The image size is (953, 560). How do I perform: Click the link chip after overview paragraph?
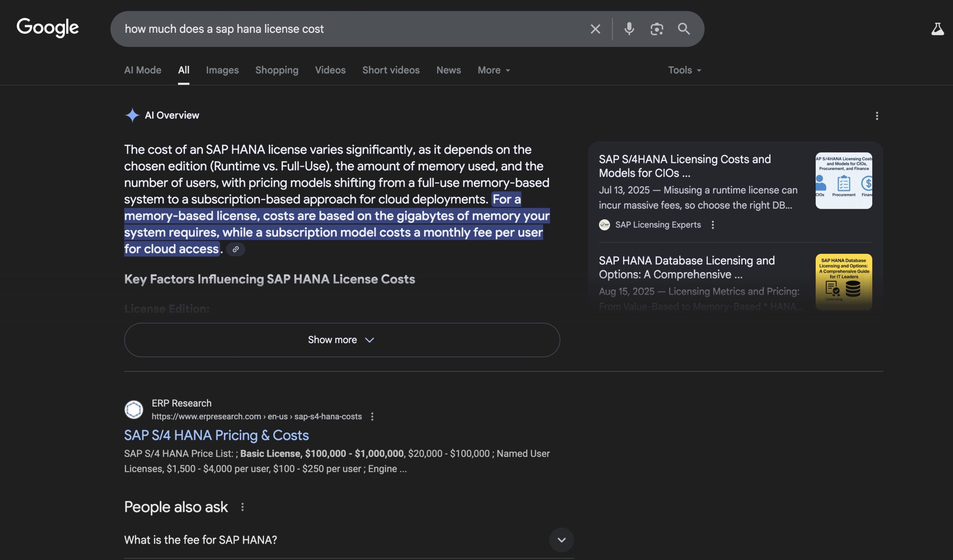pyautogui.click(x=236, y=249)
